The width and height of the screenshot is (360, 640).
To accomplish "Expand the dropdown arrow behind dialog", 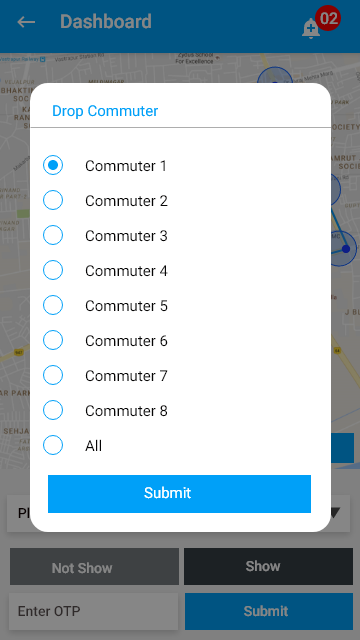I will (x=335, y=513).
